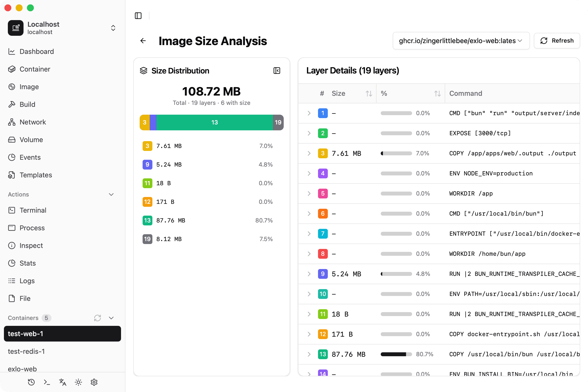Click the 80.7% progress bar of layer 13
The width and height of the screenshot is (588, 392).
pyautogui.click(x=396, y=354)
